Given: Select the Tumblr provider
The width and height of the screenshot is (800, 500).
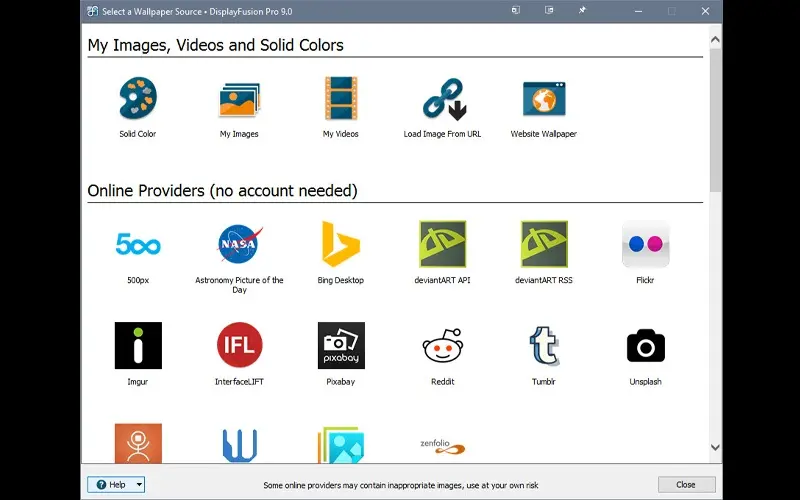Looking at the screenshot, I should coord(544,346).
